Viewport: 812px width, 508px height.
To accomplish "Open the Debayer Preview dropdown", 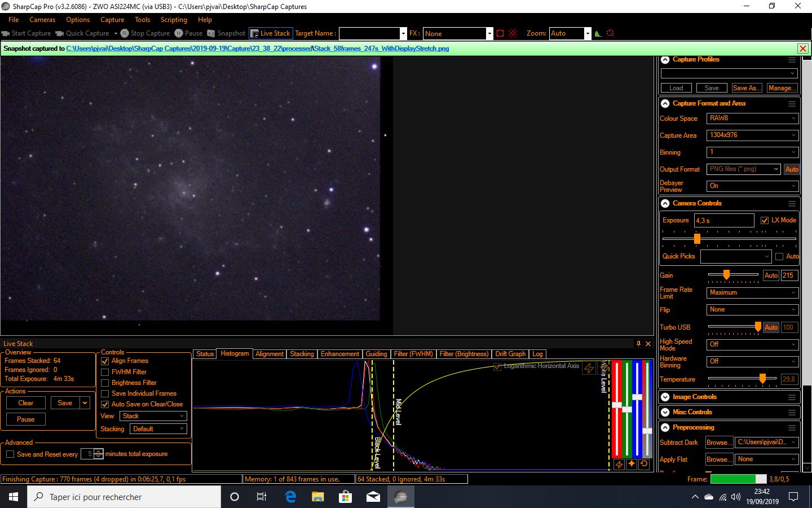I will click(752, 186).
